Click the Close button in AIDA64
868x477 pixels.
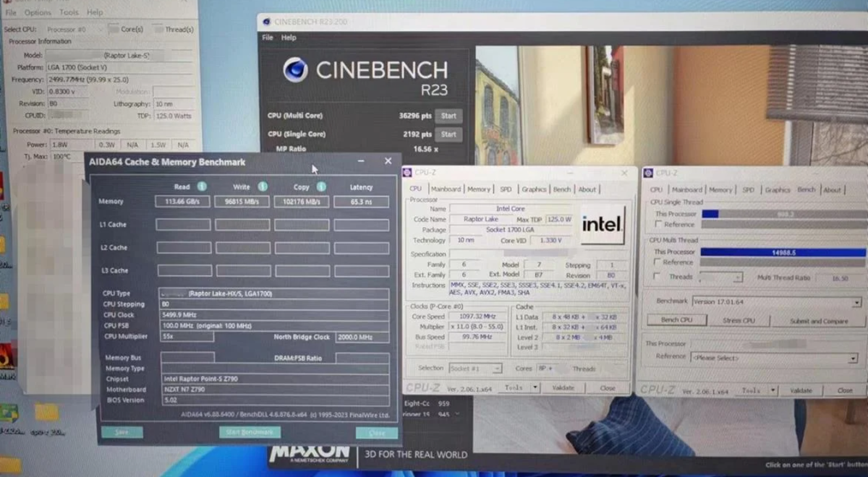(x=377, y=433)
